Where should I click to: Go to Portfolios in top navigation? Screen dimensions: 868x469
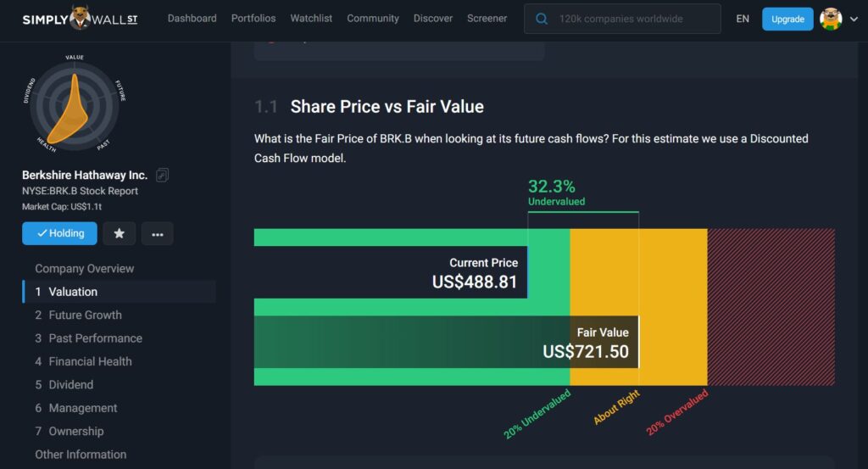253,18
